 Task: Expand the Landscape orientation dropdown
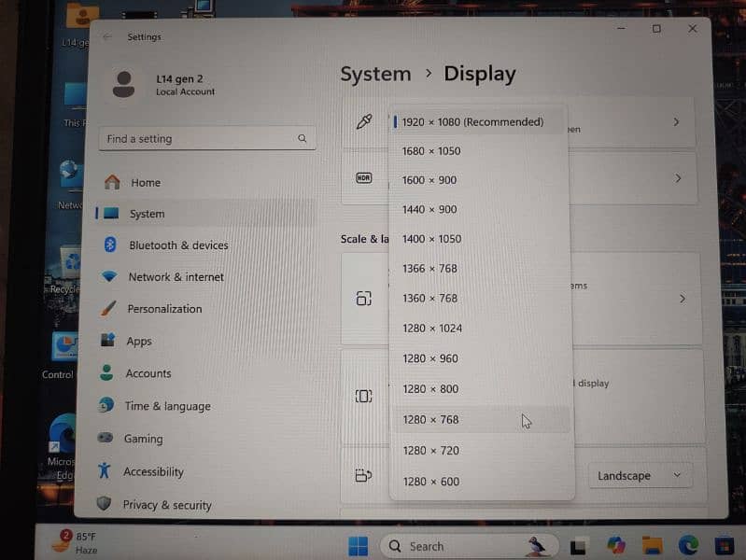[640, 476]
